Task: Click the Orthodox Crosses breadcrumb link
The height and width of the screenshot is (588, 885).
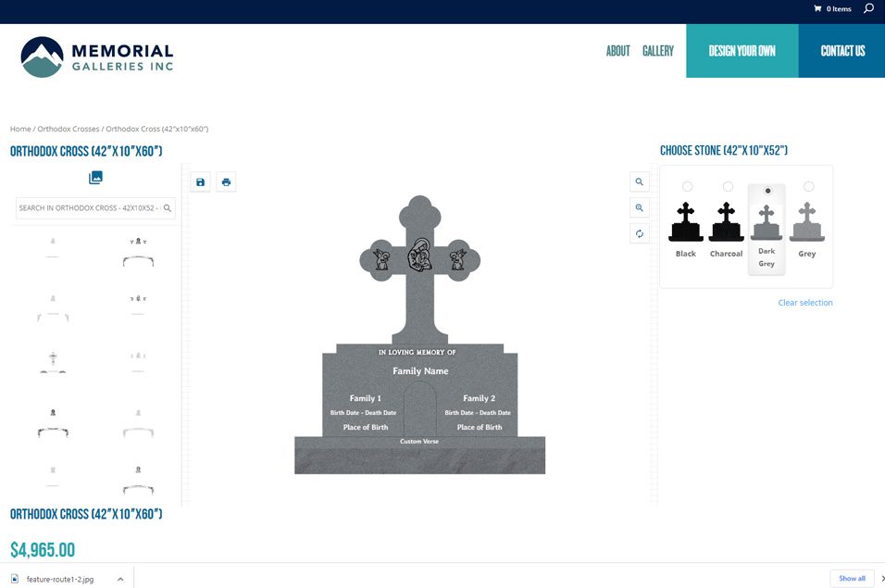Action: 69,129
